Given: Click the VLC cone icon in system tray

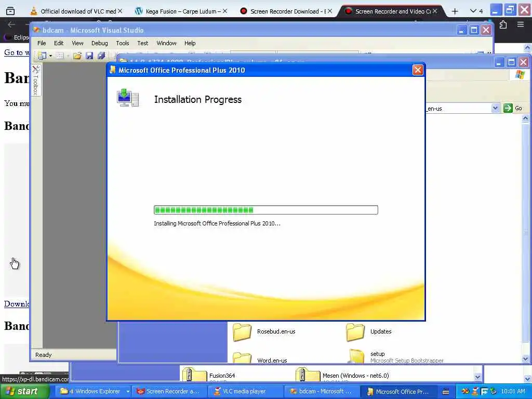Looking at the screenshot, I should pos(475,392).
